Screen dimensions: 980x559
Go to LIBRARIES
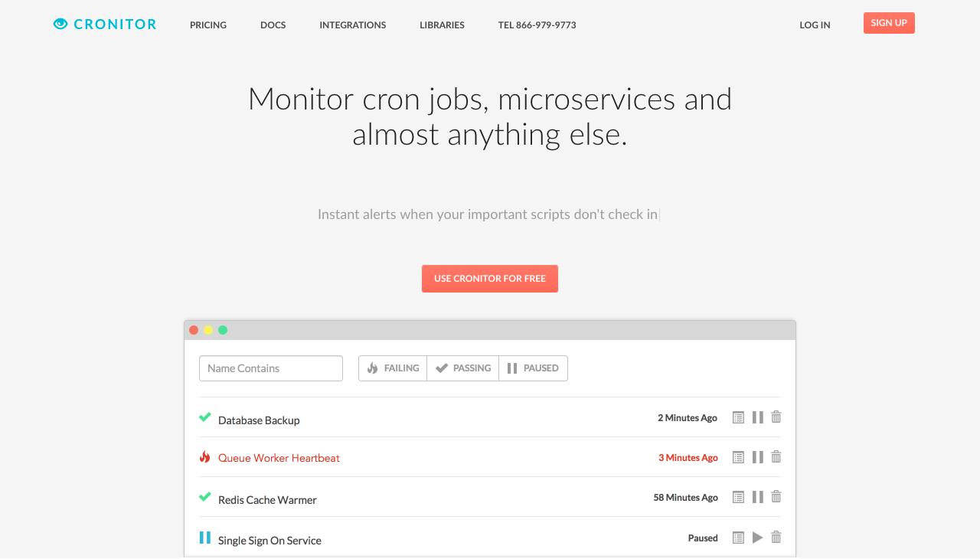coord(442,25)
